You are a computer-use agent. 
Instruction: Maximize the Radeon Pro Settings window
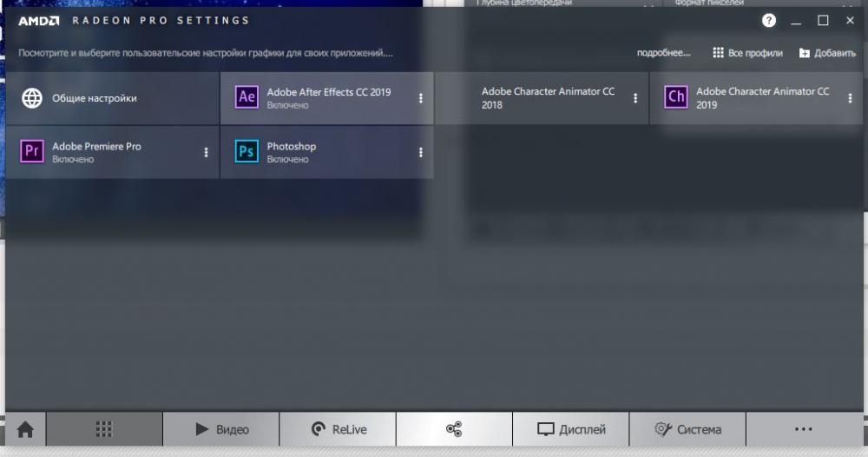pyautogui.click(x=823, y=21)
